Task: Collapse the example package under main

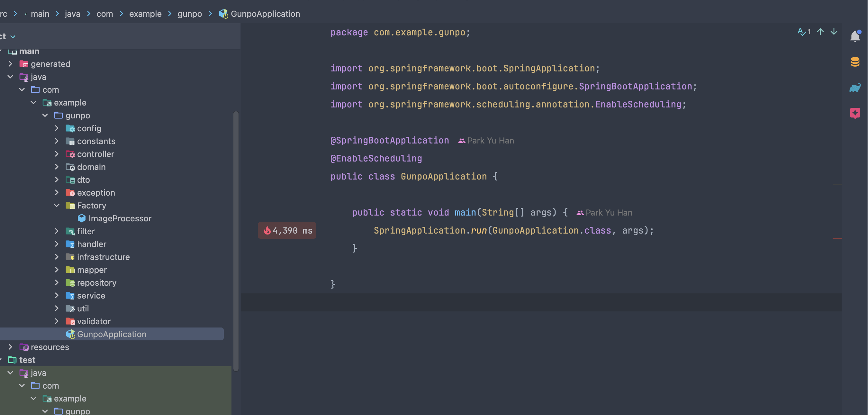Action: click(x=33, y=103)
